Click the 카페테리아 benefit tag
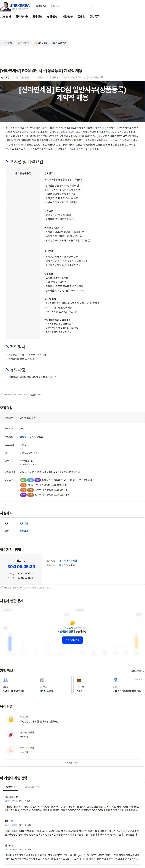145x868 pixels. (x=24, y=43)
